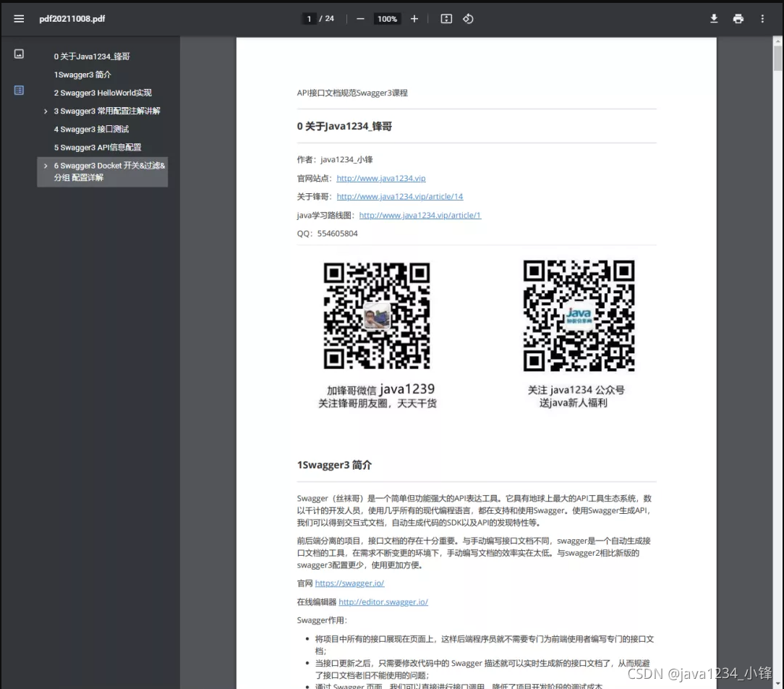The width and height of the screenshot is (784, 689).
Task: Toggle the sidebar hamburger menu
Action: (x=19, y=19)
